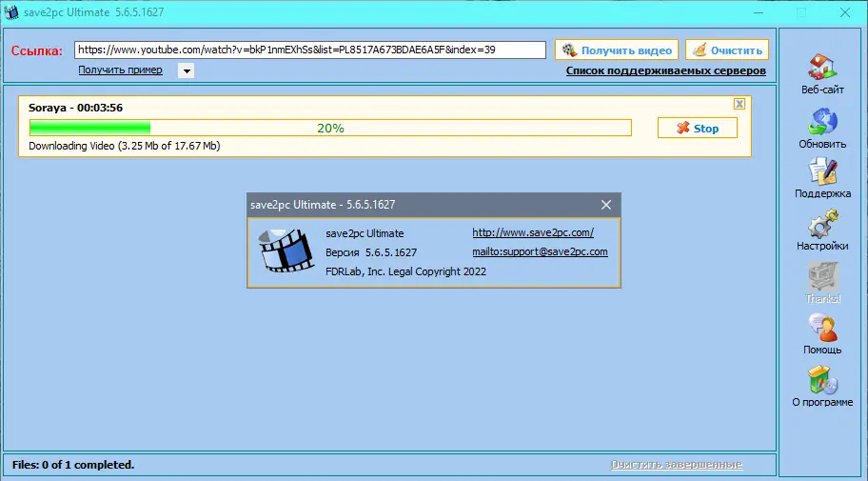Viewport: 868px width, 481px height.
Task: Open the Веб-сайт house icon
Action: click(822, 67)
